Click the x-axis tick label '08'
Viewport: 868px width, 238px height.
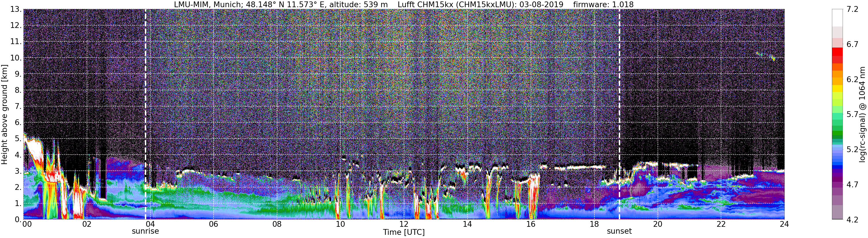[x=277, y=224]
